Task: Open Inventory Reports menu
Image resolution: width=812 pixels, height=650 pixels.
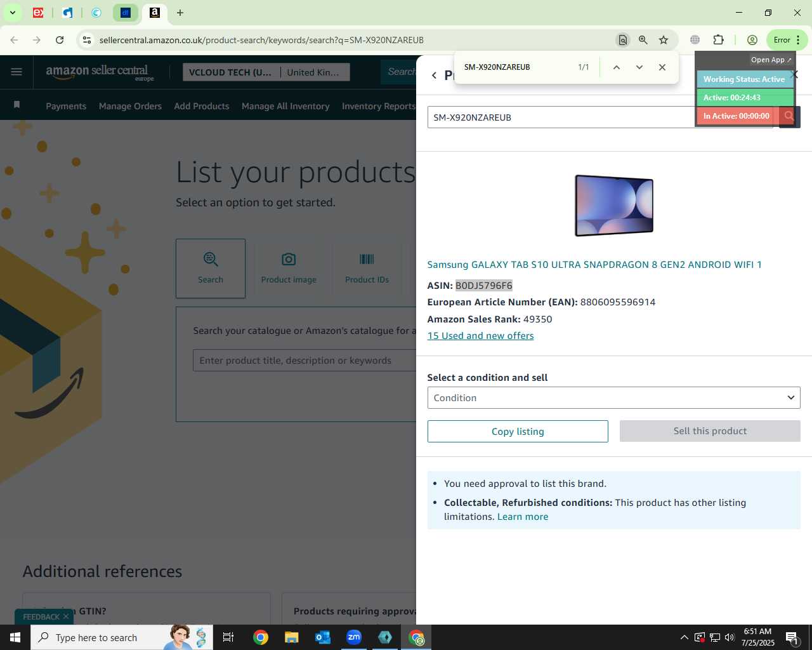Action: pos(379,106)
